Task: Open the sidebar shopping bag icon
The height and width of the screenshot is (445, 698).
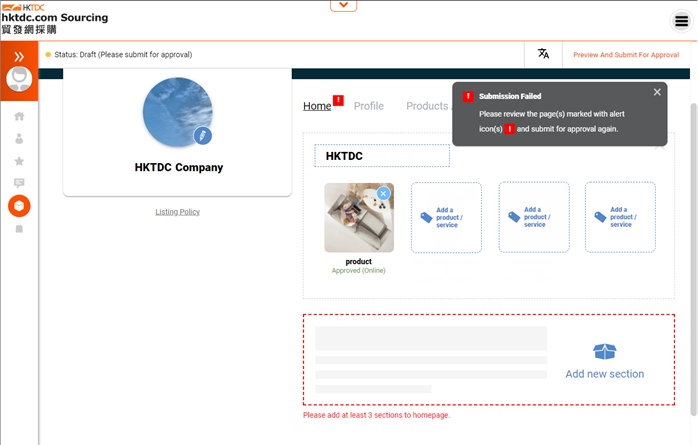Action: tap(19, 229)
